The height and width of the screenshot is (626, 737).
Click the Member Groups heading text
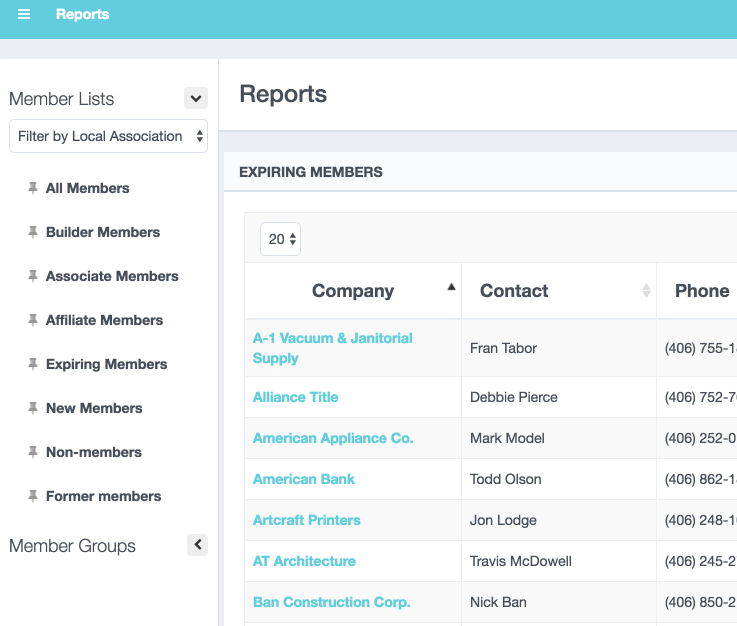[x=72, y=546]
